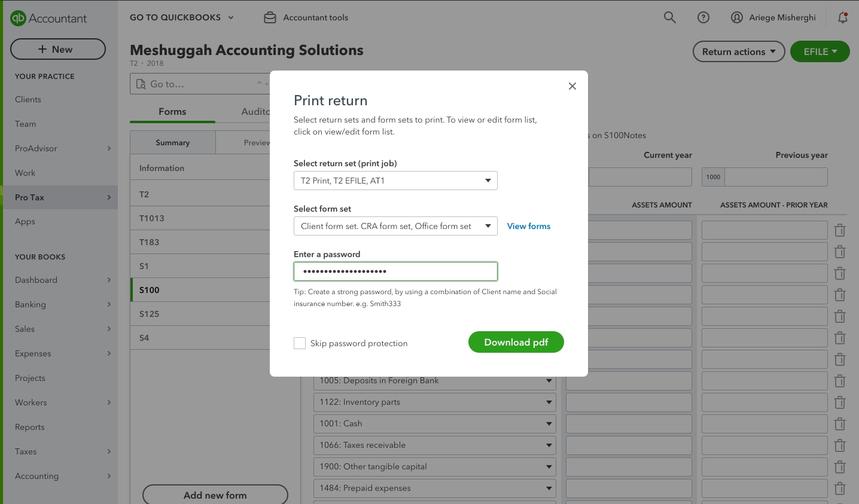859x504 pixels.
Task: Open the Select form set dropdown
Action: click(395, 226)
